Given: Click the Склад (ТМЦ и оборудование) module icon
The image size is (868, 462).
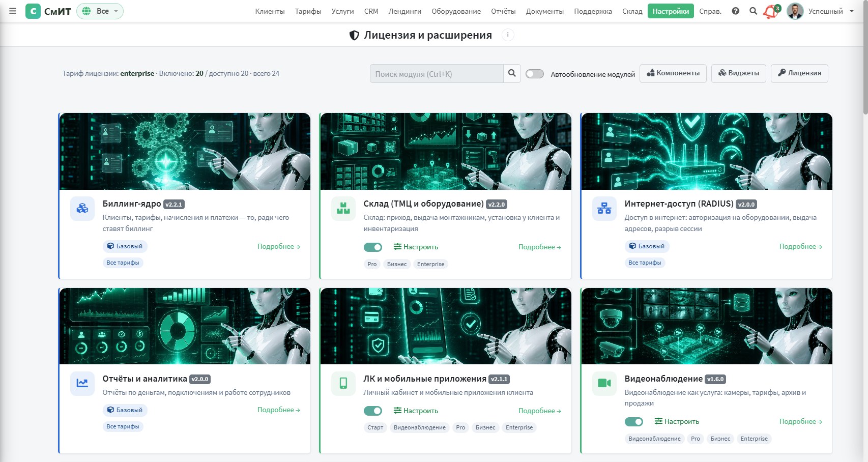Looking at the screenshot, I should [x=343, y=209].
